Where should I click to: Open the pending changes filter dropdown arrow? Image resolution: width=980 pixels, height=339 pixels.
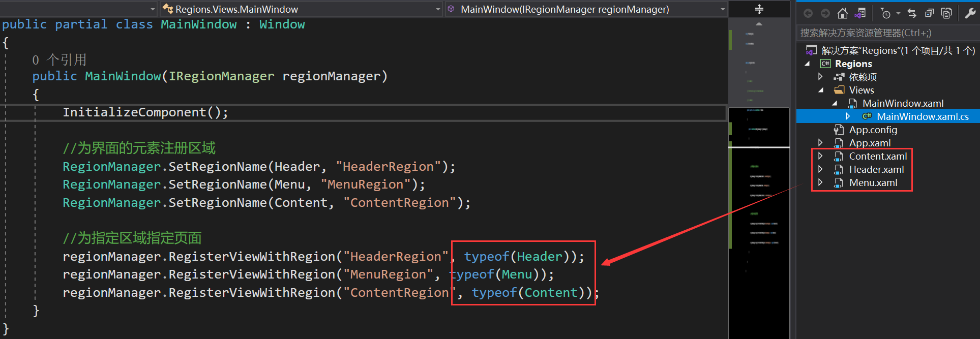pyautogui.click(x=898, y=13)
